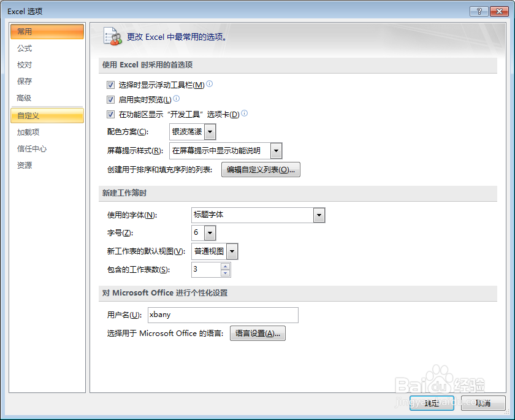The height and width of the screenshot is (420, 515).
Task: Select the 保存 category
Action: coord(47,81)
